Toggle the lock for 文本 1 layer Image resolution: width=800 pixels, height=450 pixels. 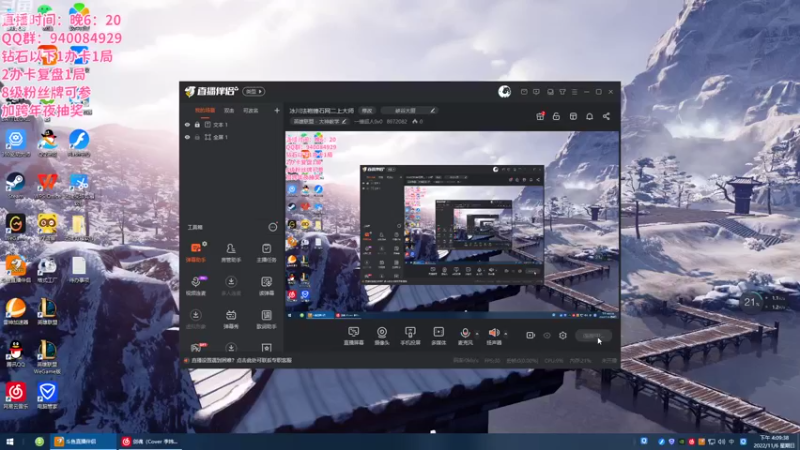197,124
